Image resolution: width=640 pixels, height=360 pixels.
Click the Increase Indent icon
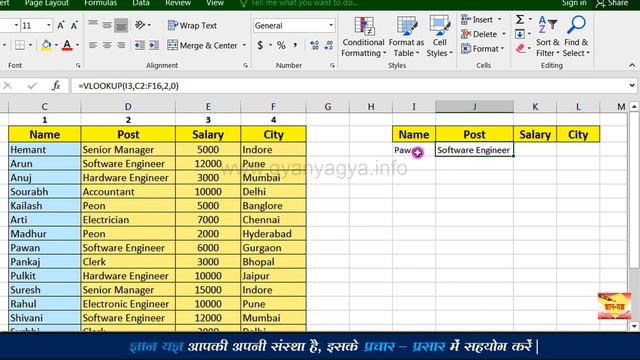coord(153,45)
